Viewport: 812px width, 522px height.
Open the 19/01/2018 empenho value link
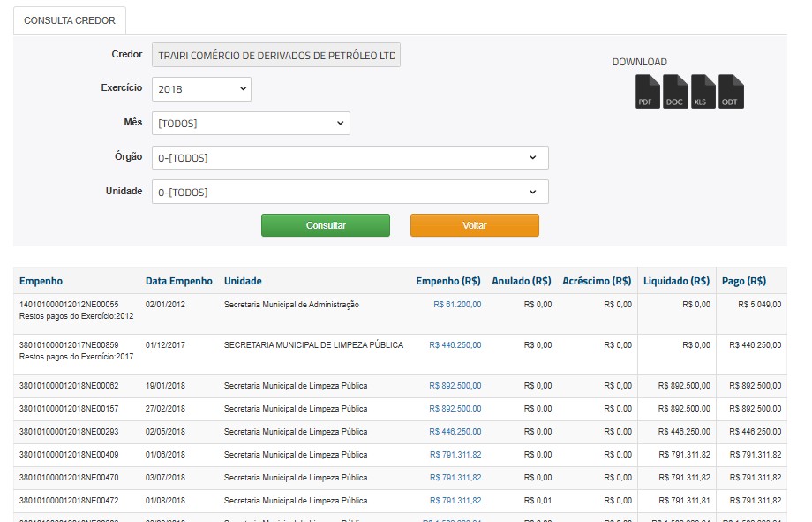pos(455,386)
